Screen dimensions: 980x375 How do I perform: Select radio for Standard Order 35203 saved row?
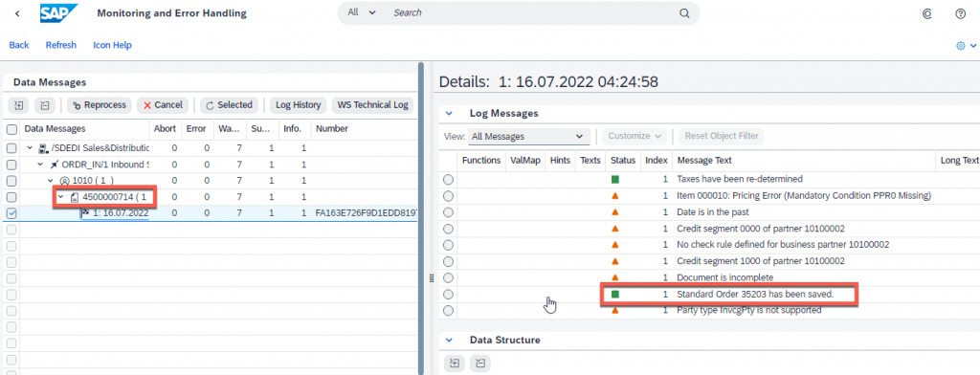coord(448,294)
